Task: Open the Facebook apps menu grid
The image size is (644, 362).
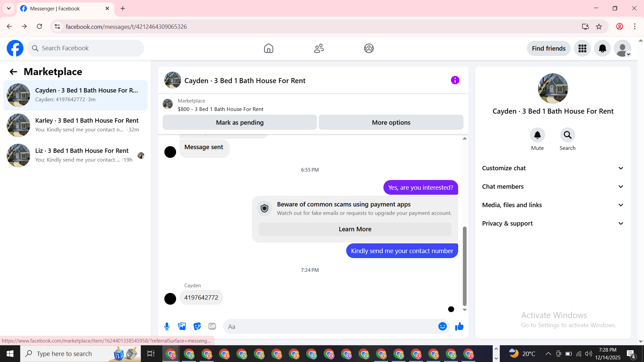Action: tap(582, 49)
